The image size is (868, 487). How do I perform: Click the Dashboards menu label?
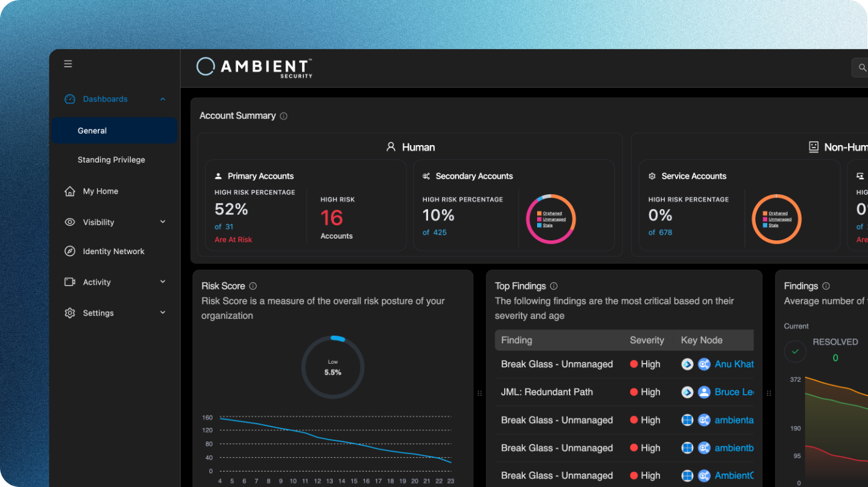tap(105, 99)
